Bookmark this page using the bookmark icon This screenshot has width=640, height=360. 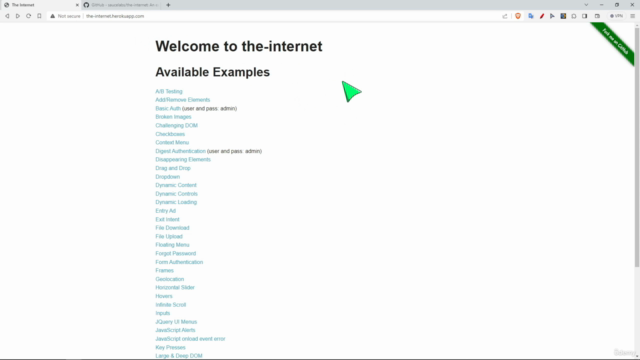click(x=39, y=16)
